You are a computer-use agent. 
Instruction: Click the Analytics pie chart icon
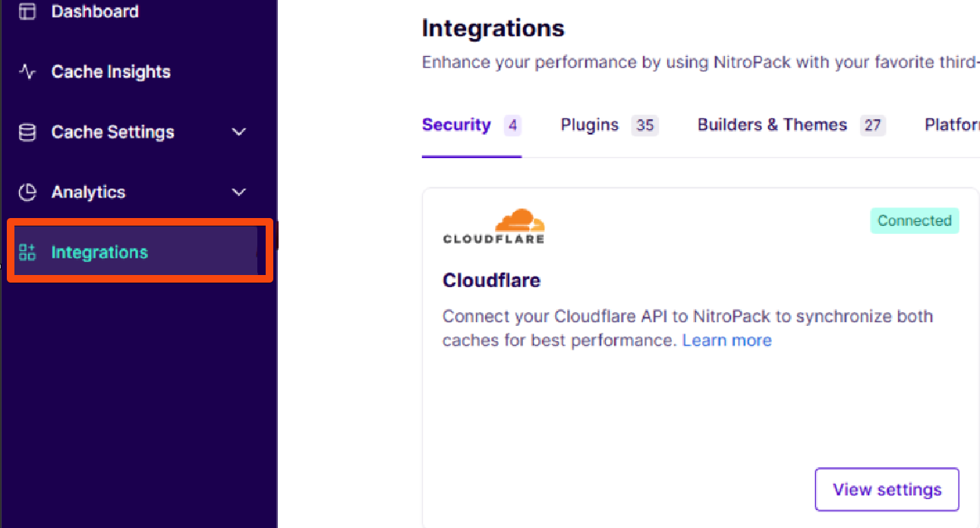click(27, 192)
